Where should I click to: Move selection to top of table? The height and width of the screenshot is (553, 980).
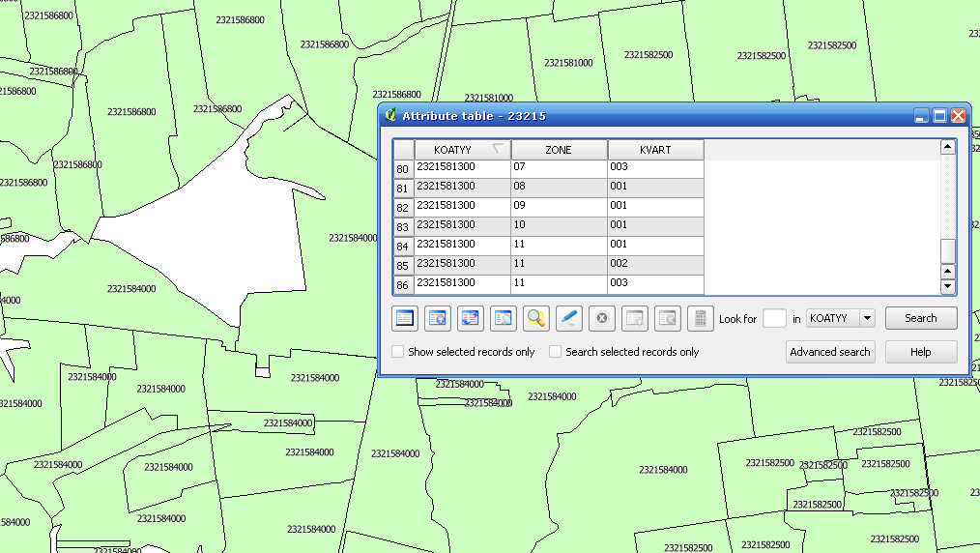[438, 318]
